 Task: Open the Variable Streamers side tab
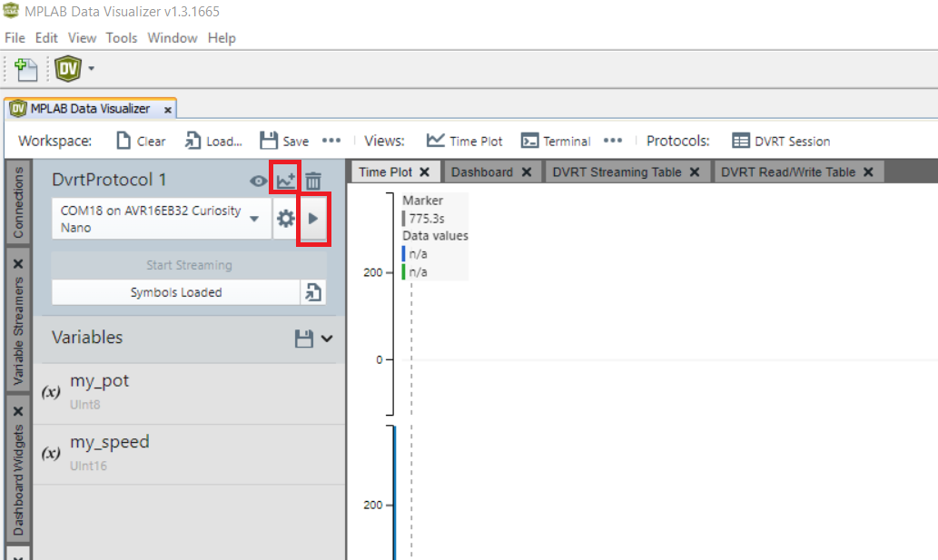[18, 331]
